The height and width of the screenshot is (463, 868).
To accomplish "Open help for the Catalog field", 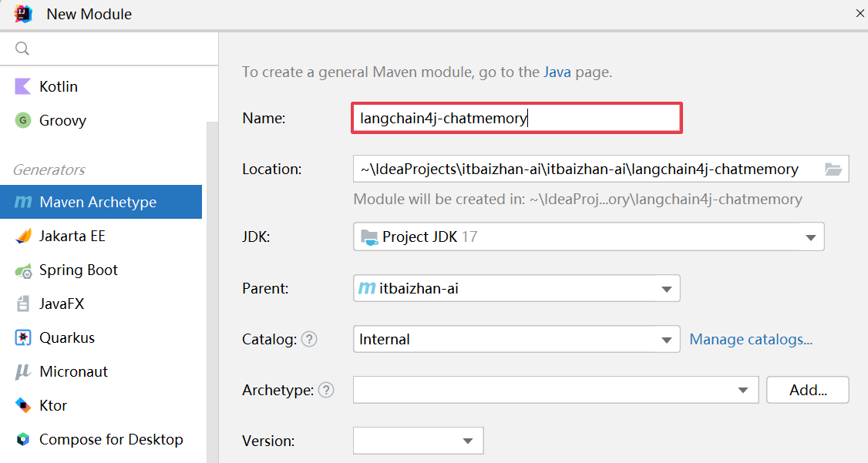I will (309, 339).
